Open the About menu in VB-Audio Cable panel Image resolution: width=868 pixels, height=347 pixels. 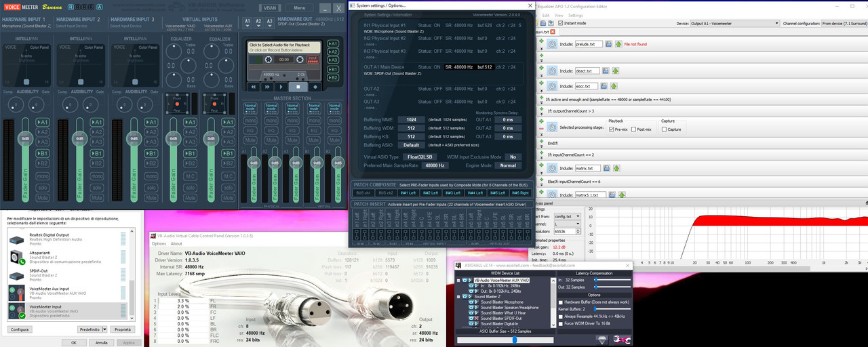tap(176, 243)
